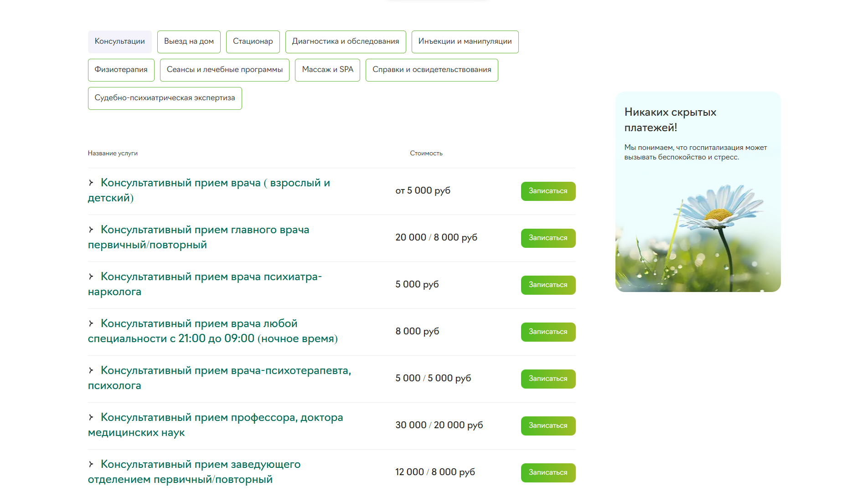This screenshot has width=868, height=492.
Task: Click the Название услуги column header
Action: point(113,154)
